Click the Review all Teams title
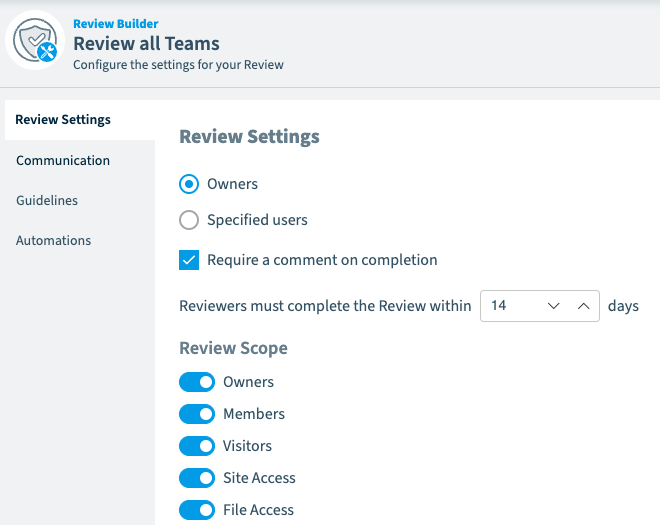 coord(146,44)
